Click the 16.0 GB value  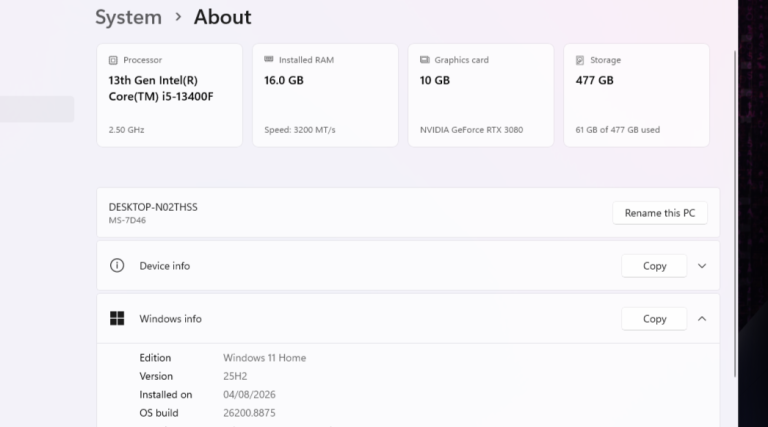pos(284,80)
